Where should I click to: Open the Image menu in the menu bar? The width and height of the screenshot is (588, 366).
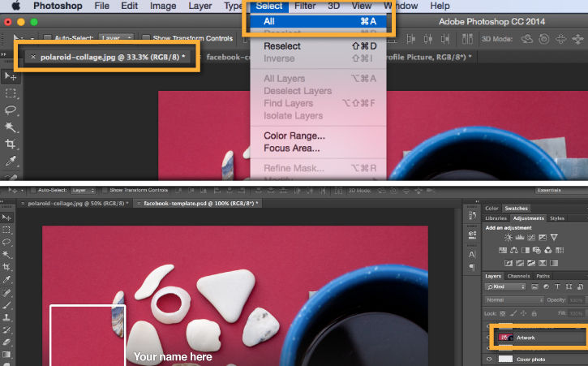tap(163, 6)
